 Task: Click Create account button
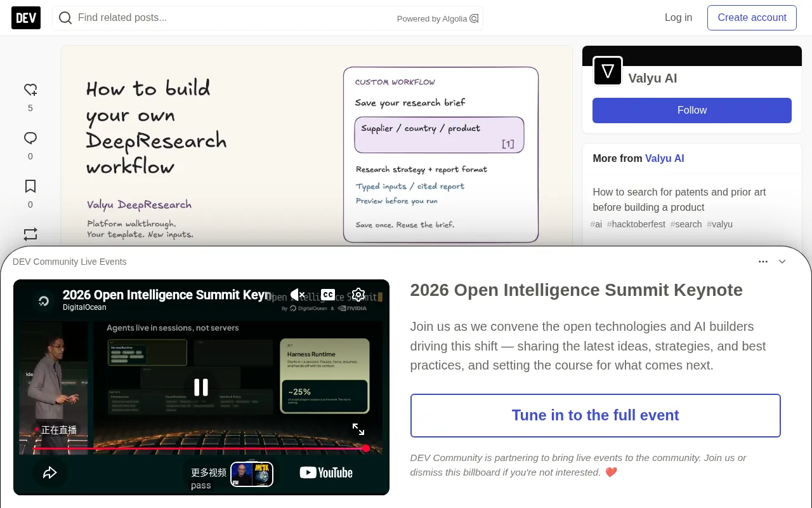(752, 18)
